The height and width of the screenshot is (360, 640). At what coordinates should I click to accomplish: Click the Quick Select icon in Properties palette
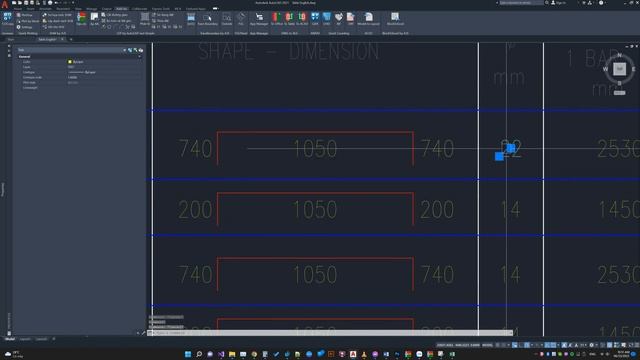point(141,50)
